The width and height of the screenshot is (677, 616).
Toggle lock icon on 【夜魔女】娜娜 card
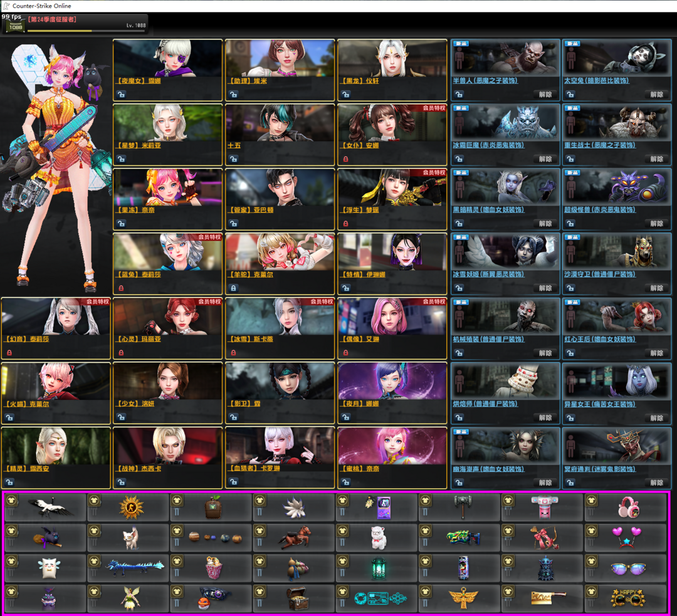click(120, 95)
